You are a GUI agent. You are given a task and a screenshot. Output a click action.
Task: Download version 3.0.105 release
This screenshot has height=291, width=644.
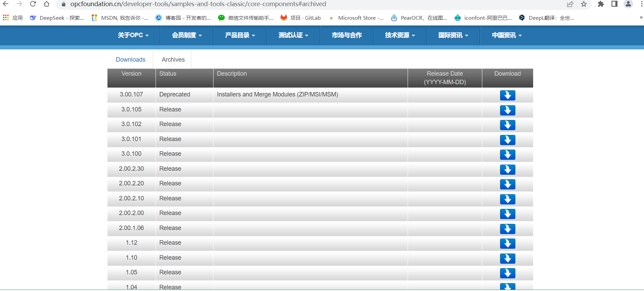508,110
